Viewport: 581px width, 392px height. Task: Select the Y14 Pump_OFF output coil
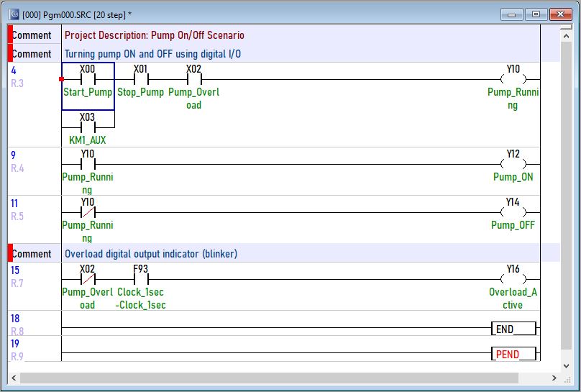coord(513,212)
